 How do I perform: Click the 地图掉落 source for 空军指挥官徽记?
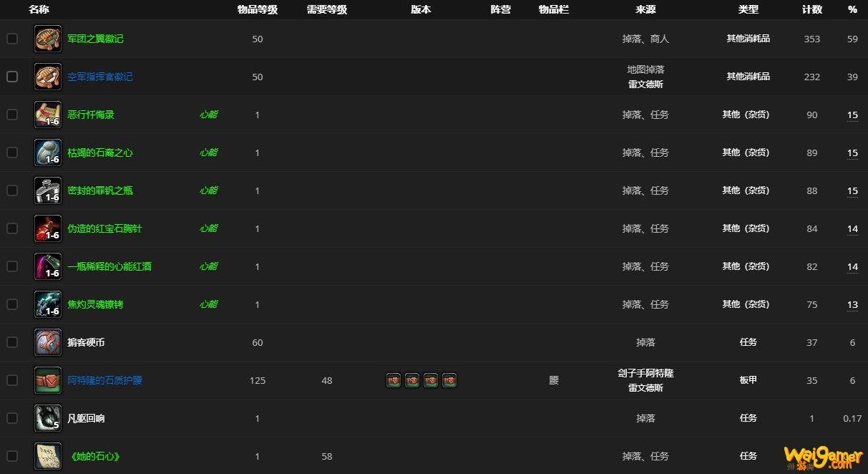pos(645,69)
